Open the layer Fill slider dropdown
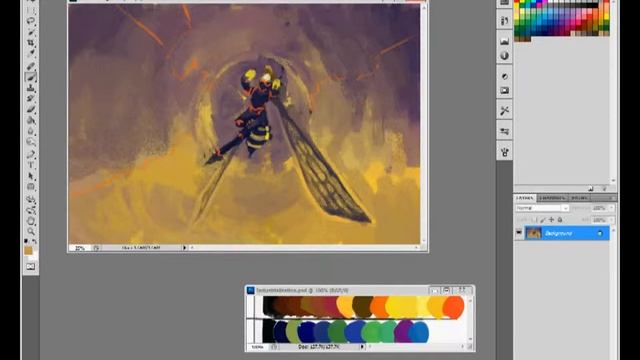 pos(611,220)
